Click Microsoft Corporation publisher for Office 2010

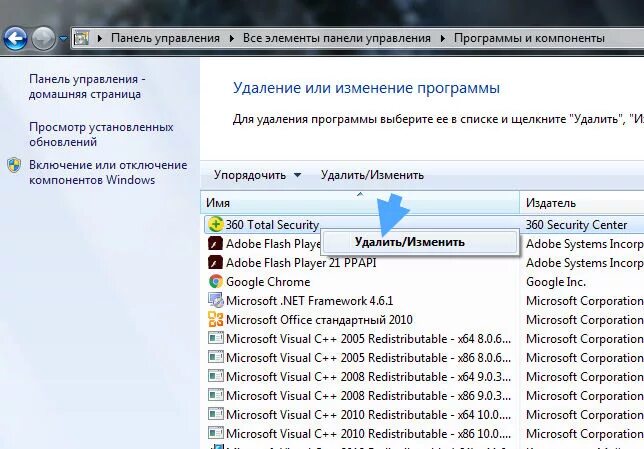tap(585, 320)
